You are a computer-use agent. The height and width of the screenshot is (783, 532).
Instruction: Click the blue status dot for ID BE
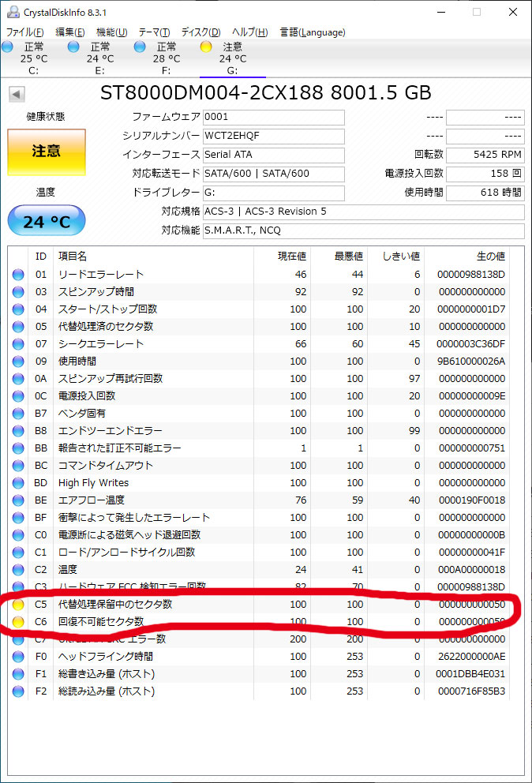pyautogui.click(x=18, y=500)
